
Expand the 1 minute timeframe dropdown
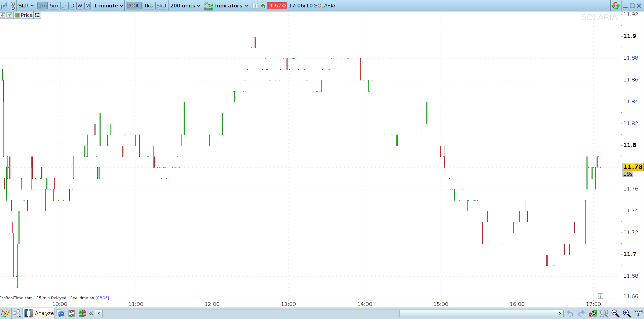click(x=108, y=6)
